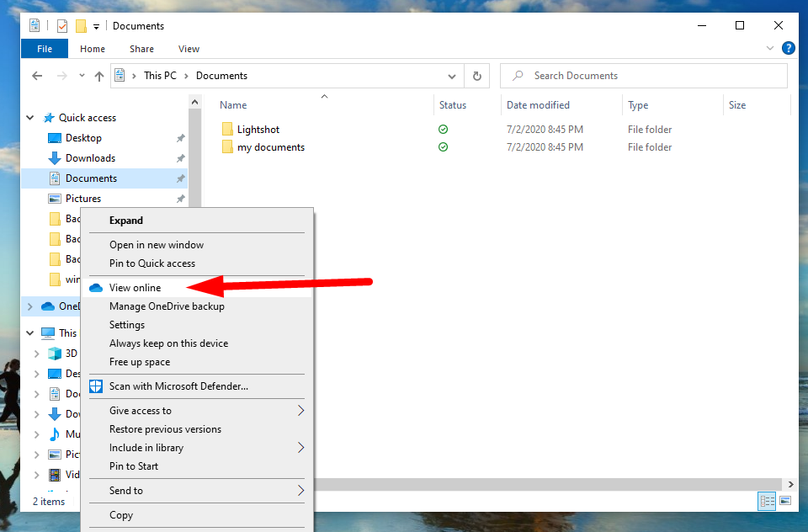
Task: Choose Manage OneDrive backup menu entry
Action: [x=167, y=306]
